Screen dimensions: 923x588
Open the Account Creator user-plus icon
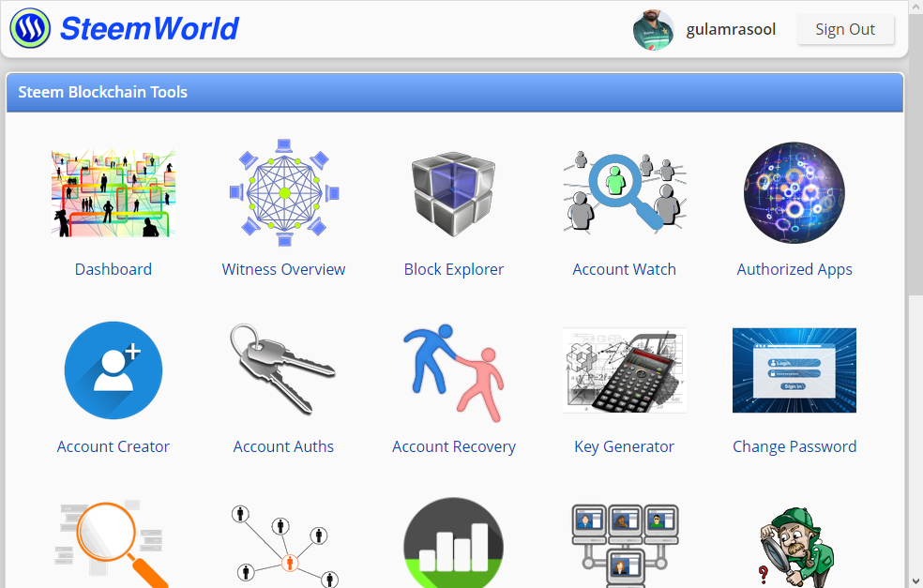tap(113, 370)
